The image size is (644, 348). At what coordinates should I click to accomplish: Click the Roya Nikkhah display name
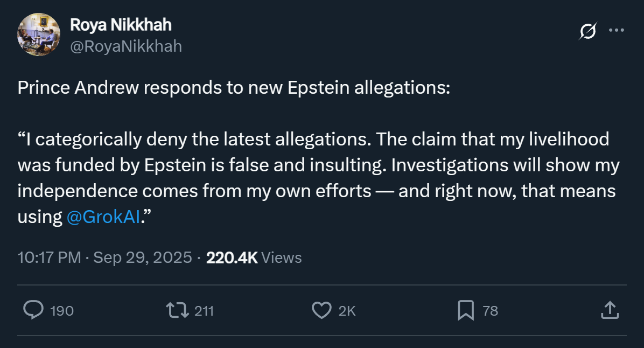(x=121, y=25)
